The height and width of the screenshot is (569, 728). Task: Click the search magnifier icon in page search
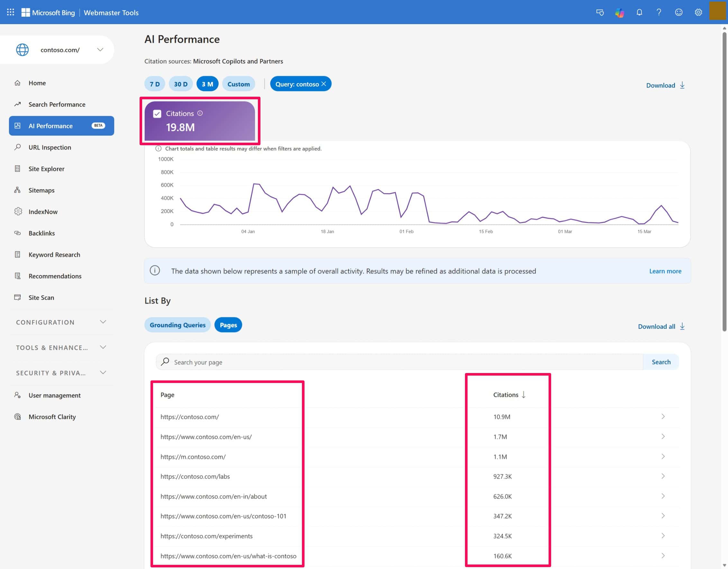[x=165, y=362]
